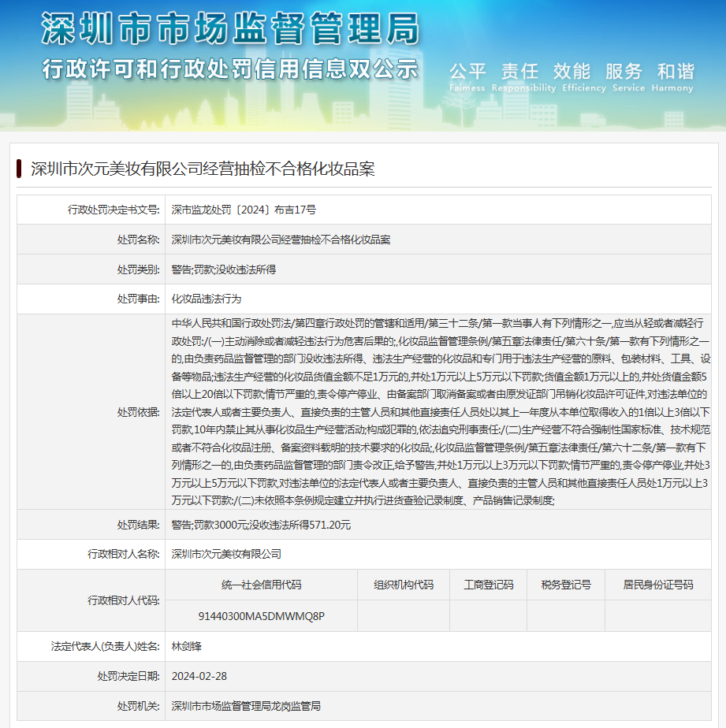
Task: Click the authority 深圳市市场监督管理局龙岗监管局
Action: 246,706
